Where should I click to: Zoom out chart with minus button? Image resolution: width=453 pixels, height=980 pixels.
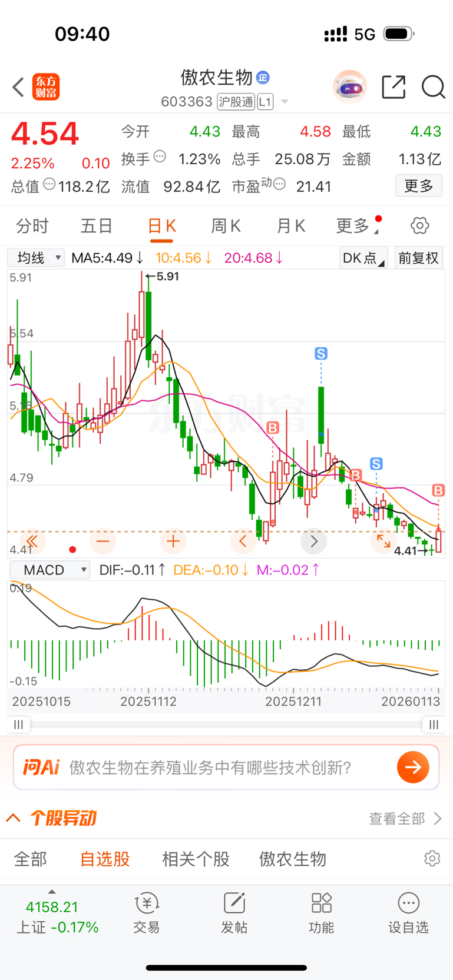(103, 541)
